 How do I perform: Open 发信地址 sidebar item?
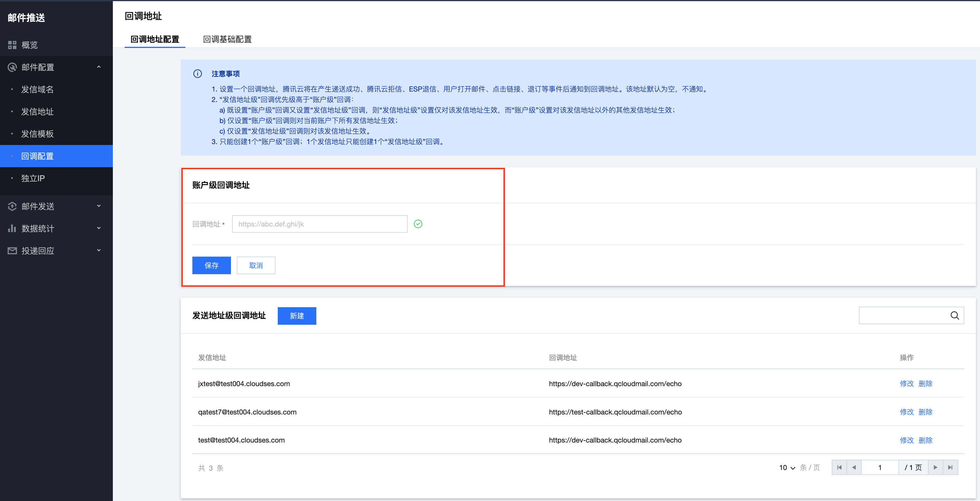(56, 112)
